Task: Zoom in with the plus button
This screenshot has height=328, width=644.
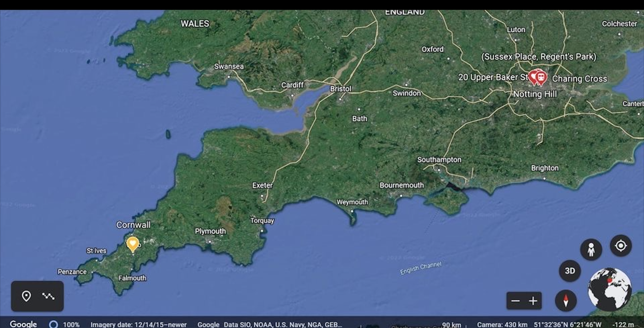Action: coord(533,301)
